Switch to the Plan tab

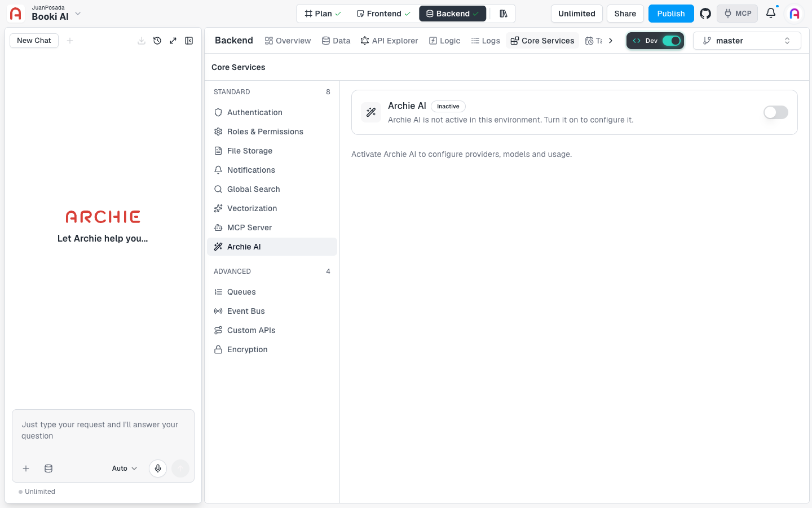click(x=323, y=14)
